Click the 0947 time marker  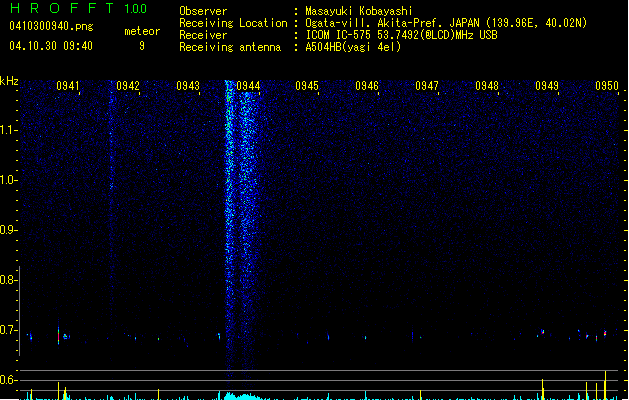click(427, 86)
